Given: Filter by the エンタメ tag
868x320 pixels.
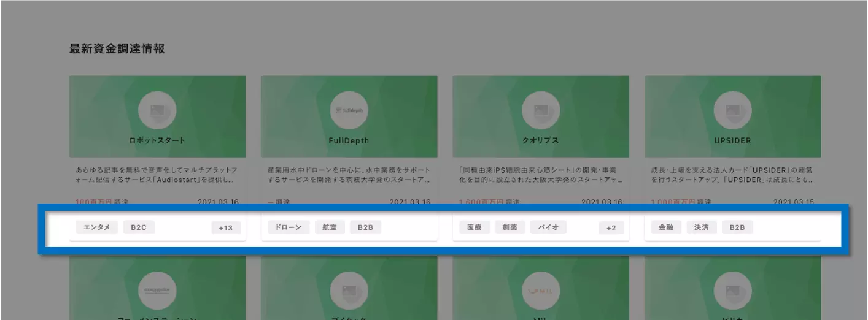Looking at the screenshot, I should (x=96, y=227).
